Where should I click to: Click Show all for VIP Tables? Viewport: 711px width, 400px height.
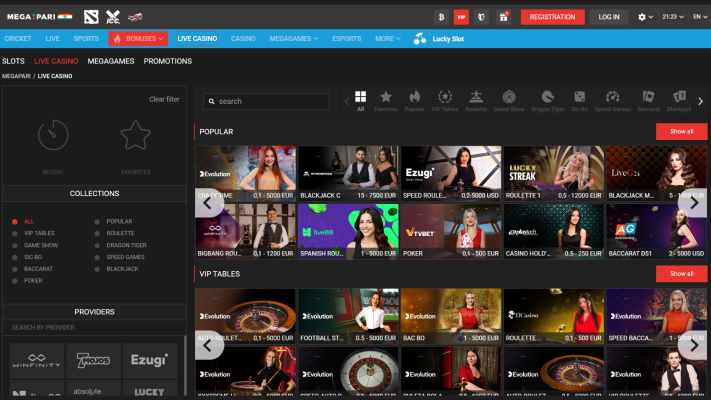pyautogui.click(x=682, y=273)
